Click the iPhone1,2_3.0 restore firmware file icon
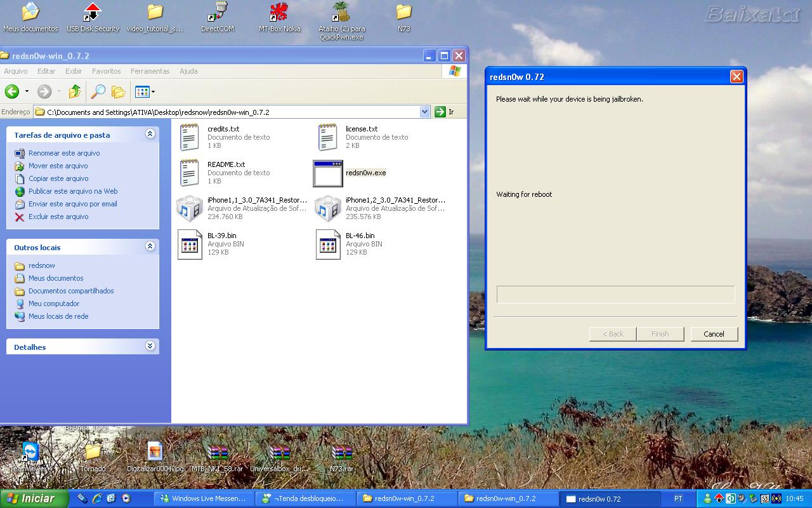Viewport: 812px width, 508px height. (x=328, y=208)
